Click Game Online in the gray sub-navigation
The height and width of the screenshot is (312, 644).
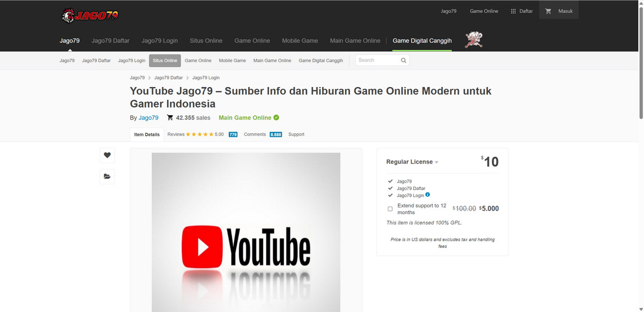coord(198,61)
